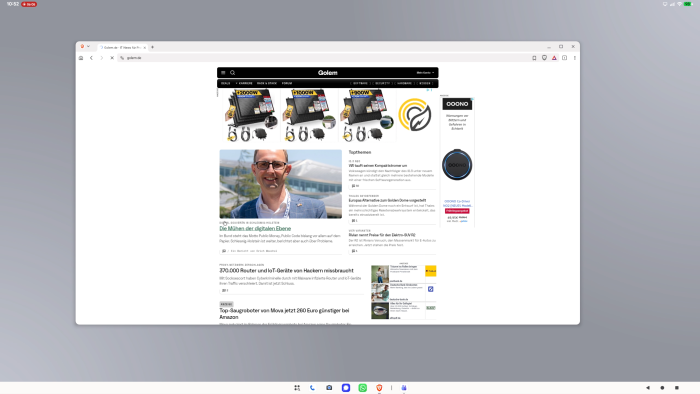Image resolution: width=700 pixels, height=394 pixels.
Task: Open comments count under VW article
Action: click(x=355, y=186)
